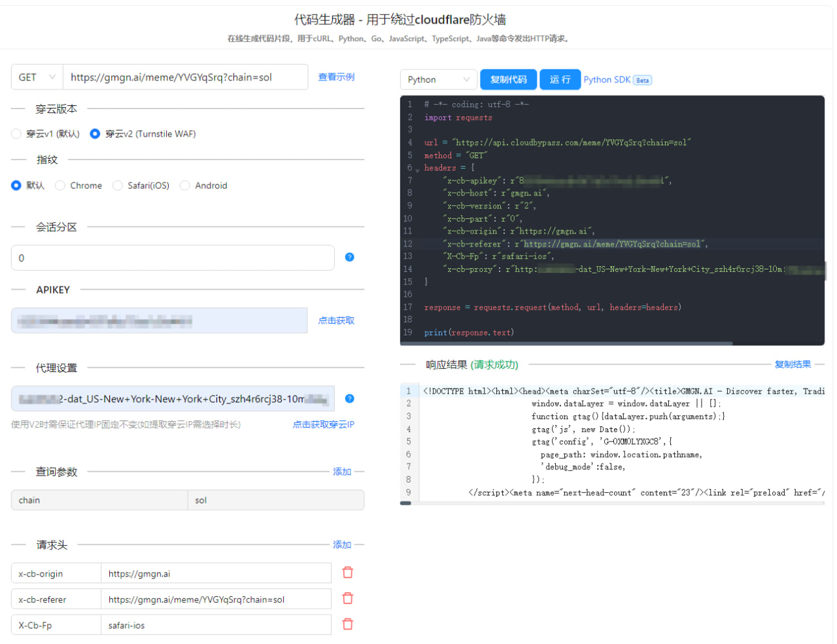Open the Python language dropdown
Image resolution: width=837 pixels, height=644 pixels.
[x=438, y=80]
